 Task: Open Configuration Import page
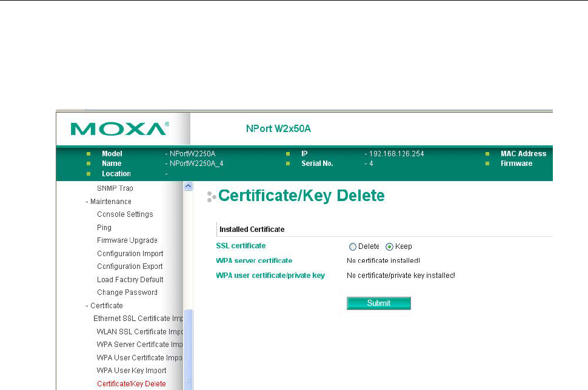130,254
